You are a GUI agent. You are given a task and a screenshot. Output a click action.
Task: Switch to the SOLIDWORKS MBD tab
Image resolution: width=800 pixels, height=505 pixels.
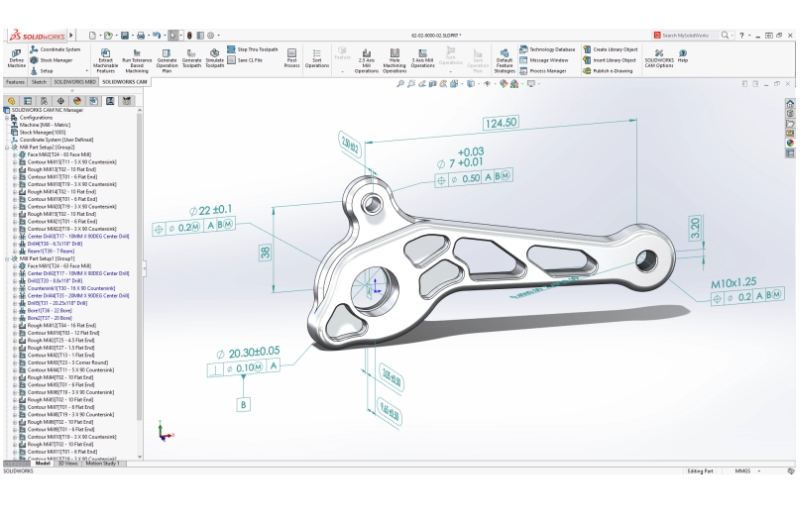point(74,82)
